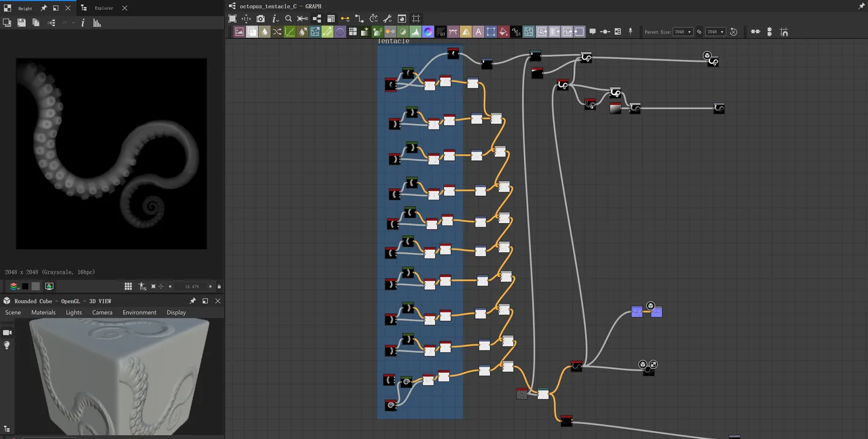Open the Lights menu in 3D view

74,312
